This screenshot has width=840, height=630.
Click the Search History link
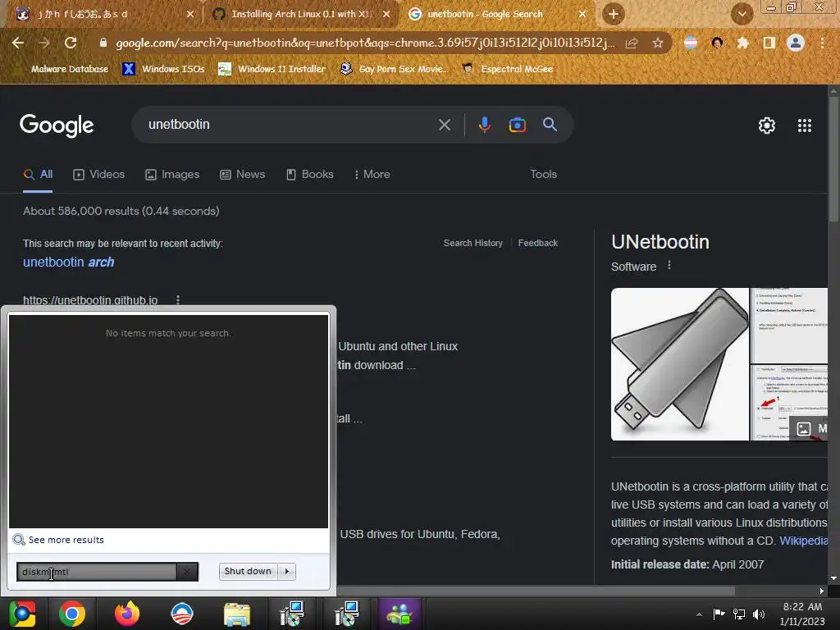click(473, 243)
